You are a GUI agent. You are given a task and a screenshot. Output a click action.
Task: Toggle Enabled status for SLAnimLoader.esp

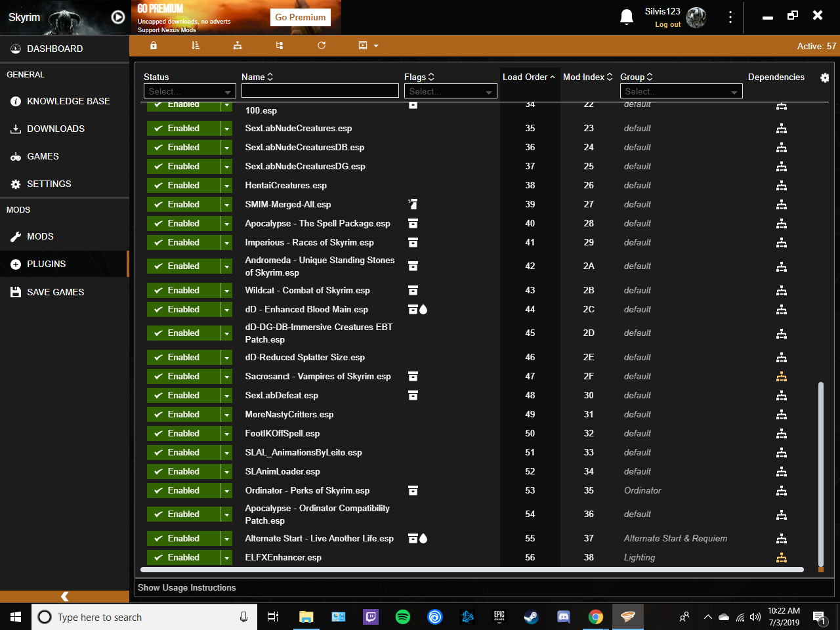pyautogui.click(x=184, y=471)
